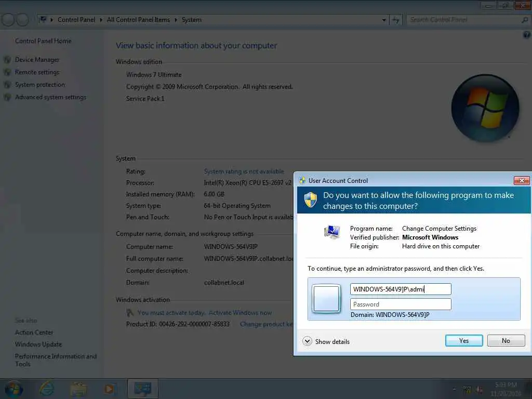Viewport: 532px width, 399px height.
Task: Close the User Account Control dialog
Action: click(522, 180)
